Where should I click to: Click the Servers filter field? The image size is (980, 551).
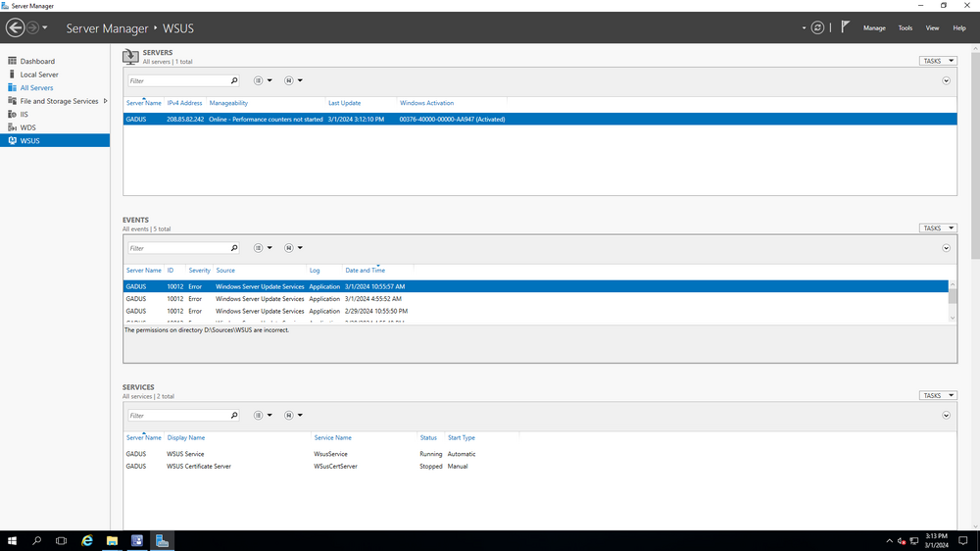[x=177, y=80]
